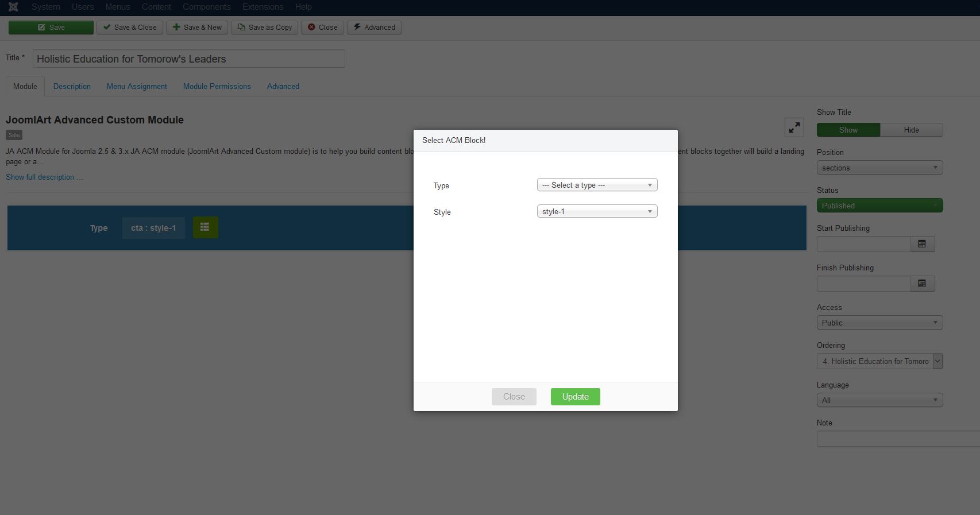Click into the Title input field

tap(189, 59)
